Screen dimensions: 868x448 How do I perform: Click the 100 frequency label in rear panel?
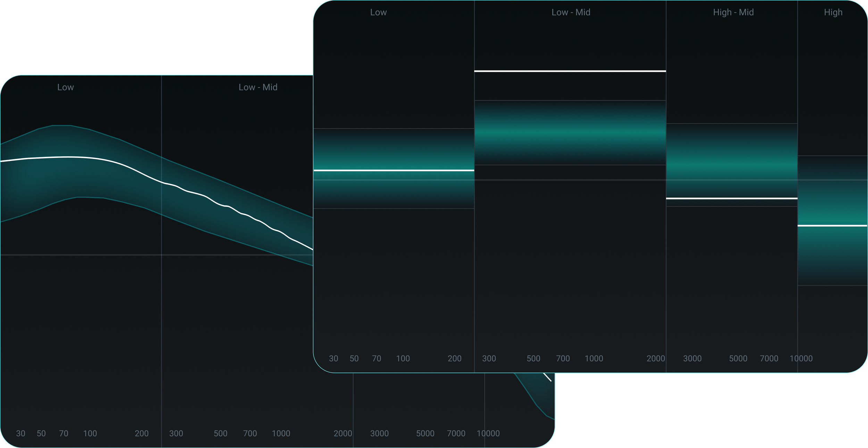(x=90, y=433)
